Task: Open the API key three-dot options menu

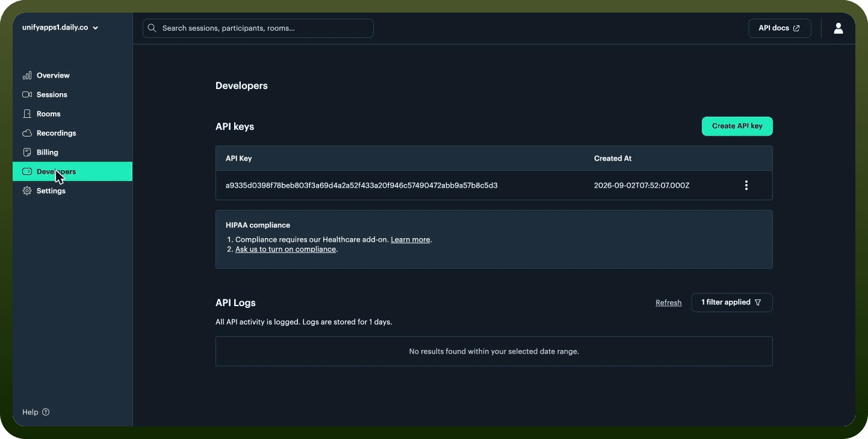Action: (x=746, y=185)
